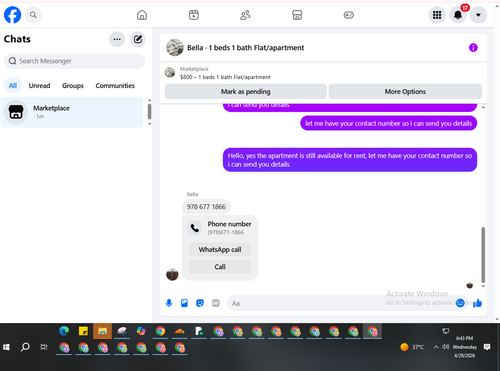Click the microphone voice clip icon

(169, 303)
